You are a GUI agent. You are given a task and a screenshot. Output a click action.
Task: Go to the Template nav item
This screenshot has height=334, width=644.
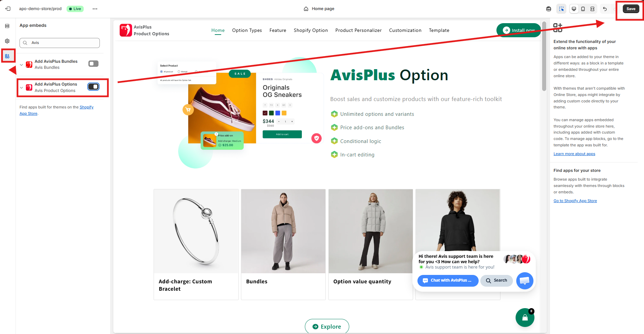tap(439, 30)
